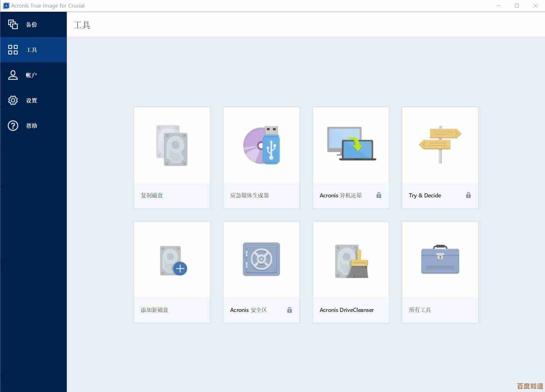Click the Acronis Secure Zone safe icon
The image size is (545, 392).
coord(261,259)
